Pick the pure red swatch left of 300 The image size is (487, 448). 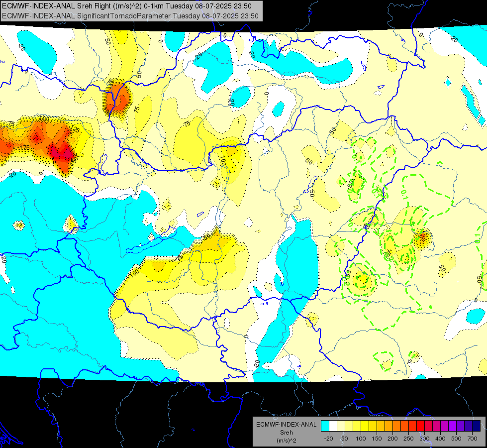(421, 426)
